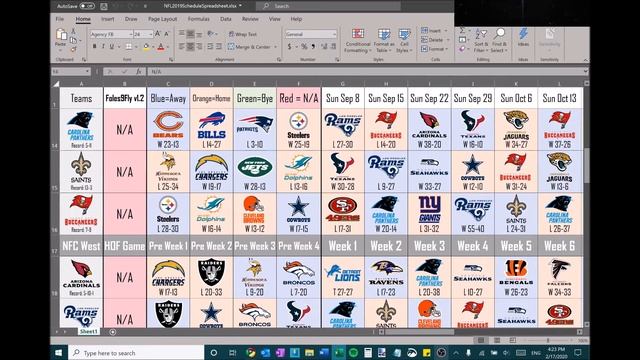This screenshot has width=640, height=360.
Task: Click the Search box in title bar
Action: point(328,6)
